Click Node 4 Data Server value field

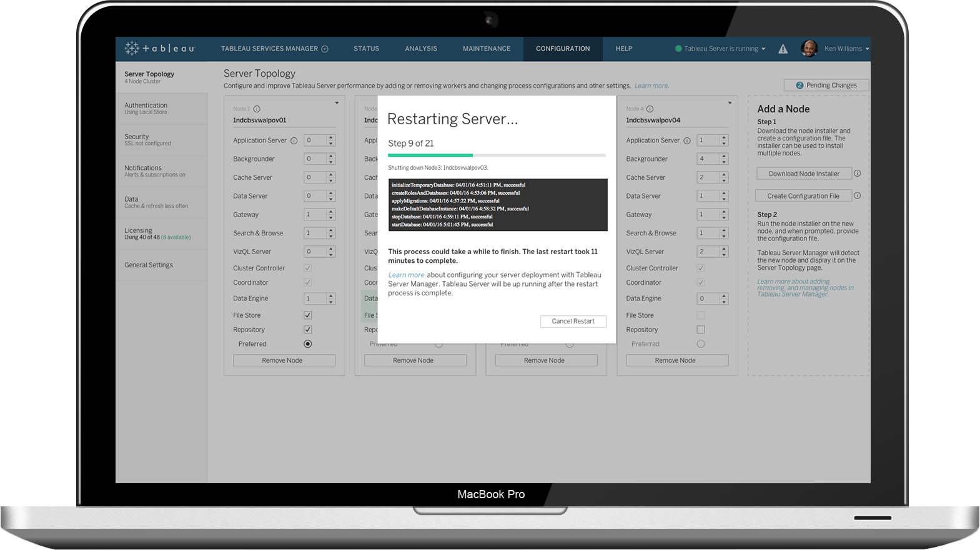point(708,196)
